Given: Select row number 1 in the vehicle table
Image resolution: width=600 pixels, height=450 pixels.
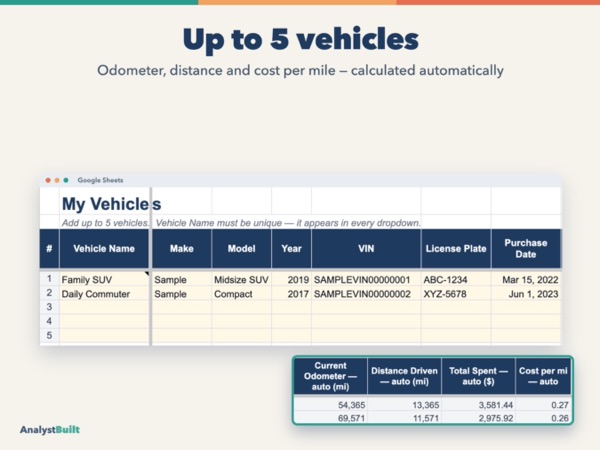Looking at the screenshot, I should click(x=49, y=279).
